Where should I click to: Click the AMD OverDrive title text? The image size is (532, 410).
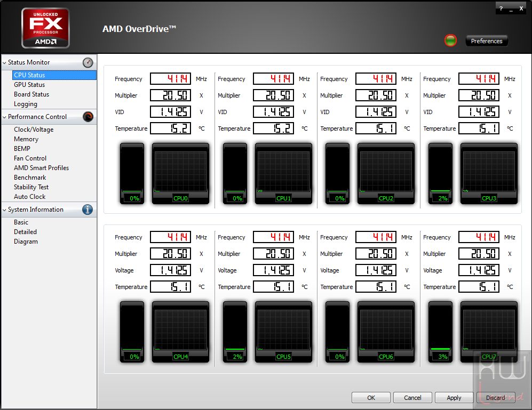139,29
